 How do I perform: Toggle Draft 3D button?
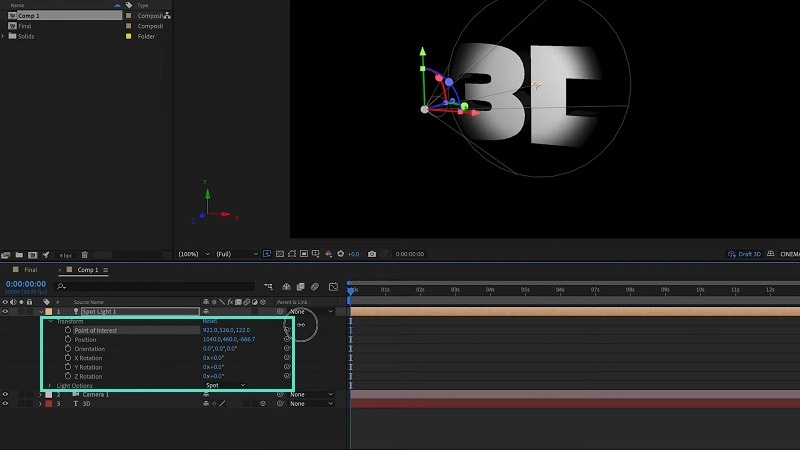coord(744,254)
